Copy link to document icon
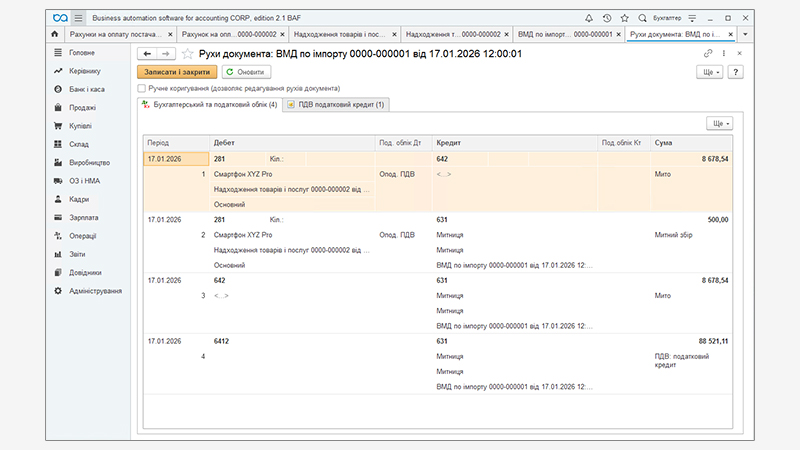 pos(708,53)
